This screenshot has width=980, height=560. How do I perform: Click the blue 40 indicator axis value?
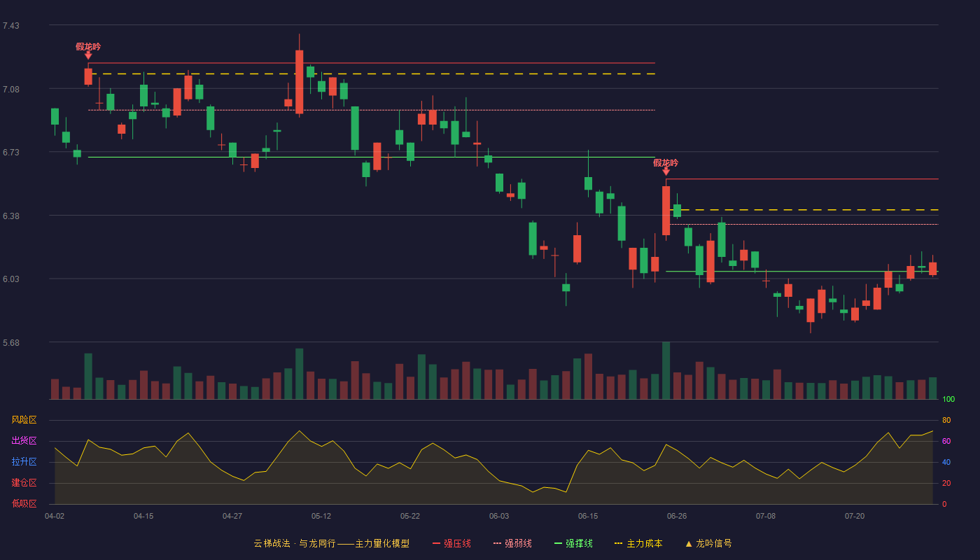click(x=946, y=462)
